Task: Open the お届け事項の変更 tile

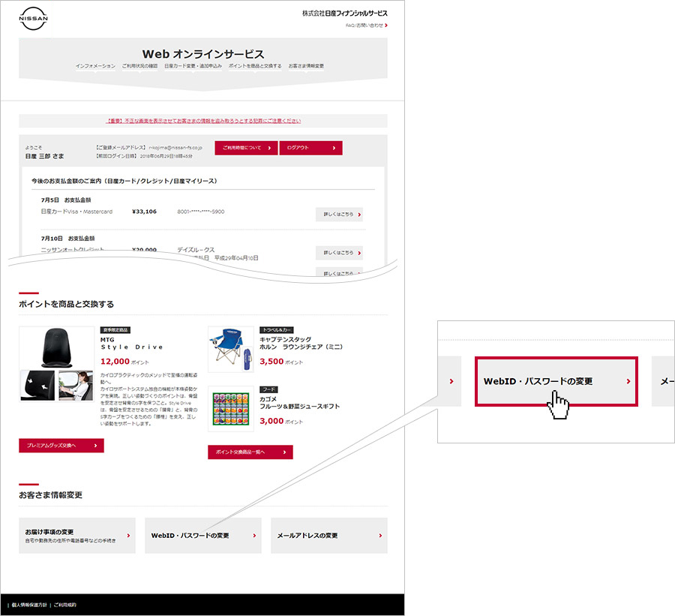Action: [x=77, y=536]
